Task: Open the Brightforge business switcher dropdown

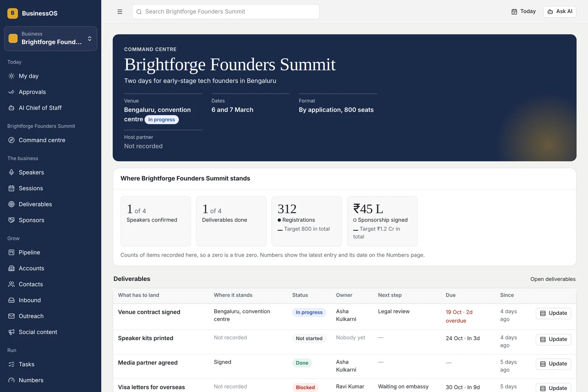Action: (x=51, y=38)
